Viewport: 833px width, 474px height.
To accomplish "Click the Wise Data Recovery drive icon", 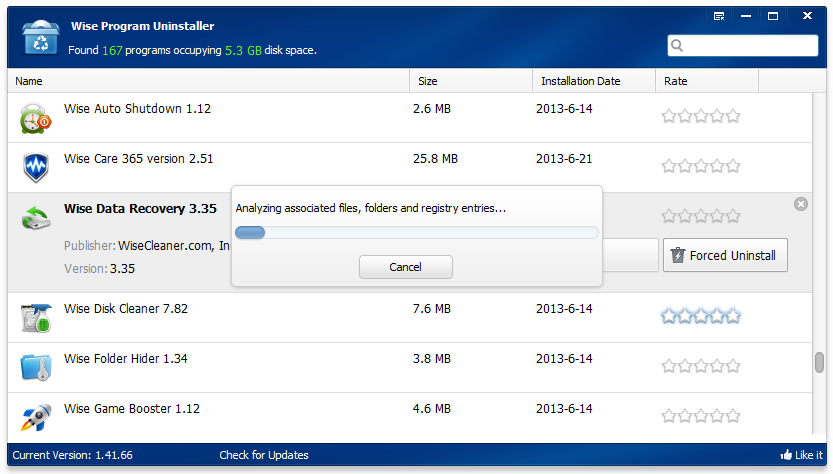I will (x=36, y=218).
